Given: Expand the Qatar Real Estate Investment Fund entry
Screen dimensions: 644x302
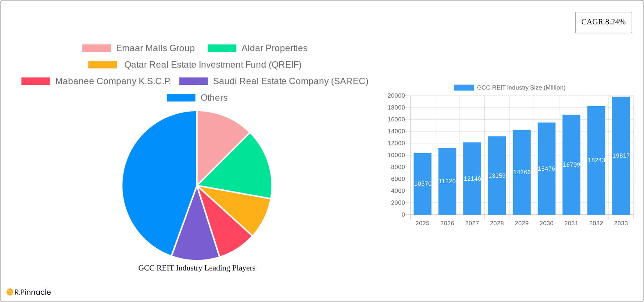Looking at the screenshot, I should tap(213, 64).
